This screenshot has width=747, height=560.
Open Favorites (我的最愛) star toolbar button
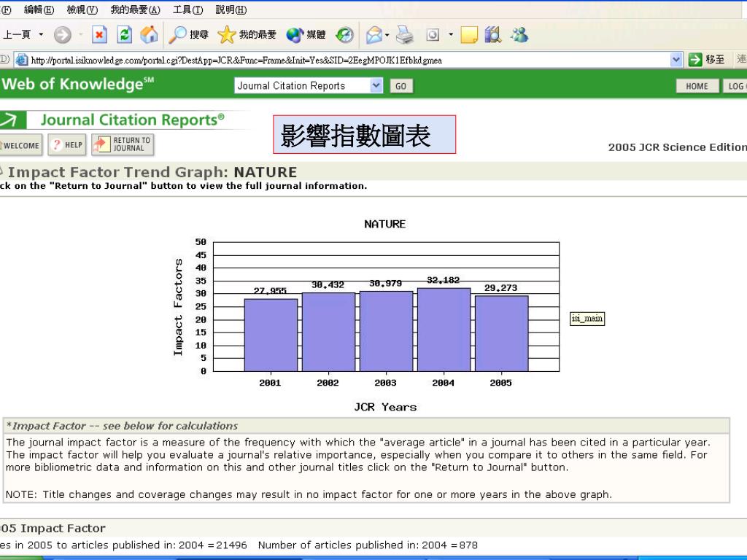247,34
